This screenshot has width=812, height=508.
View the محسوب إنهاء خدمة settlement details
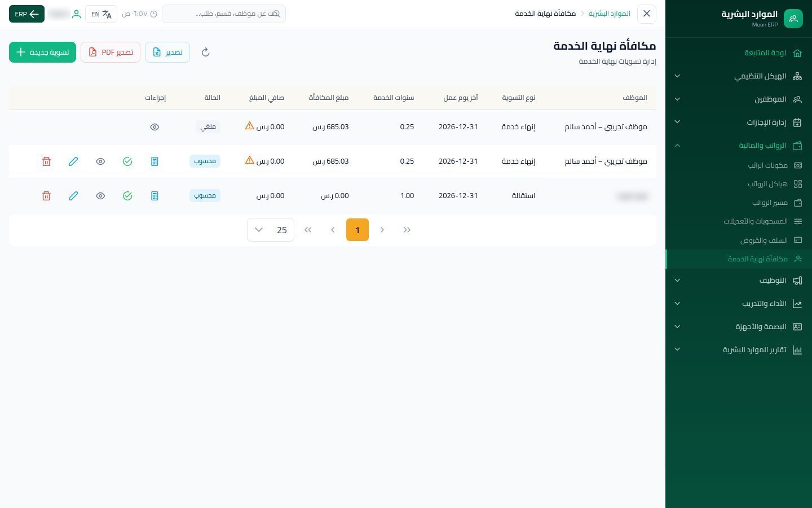click(x=100, y=161)
